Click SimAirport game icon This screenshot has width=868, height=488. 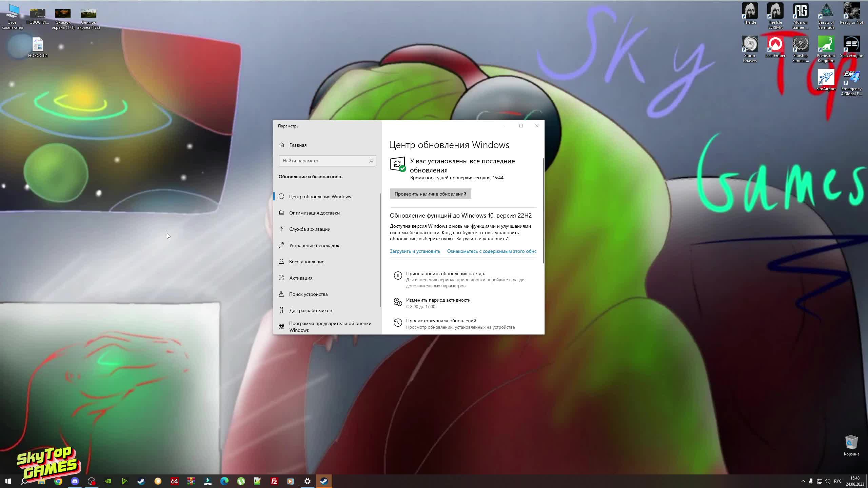pyautogui.click(x=826, y=78)
